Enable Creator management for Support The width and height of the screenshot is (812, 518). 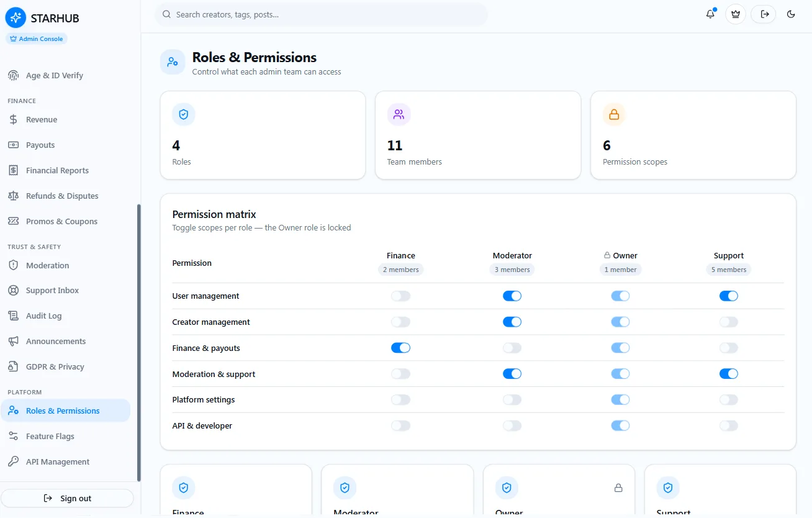point(729,322)
